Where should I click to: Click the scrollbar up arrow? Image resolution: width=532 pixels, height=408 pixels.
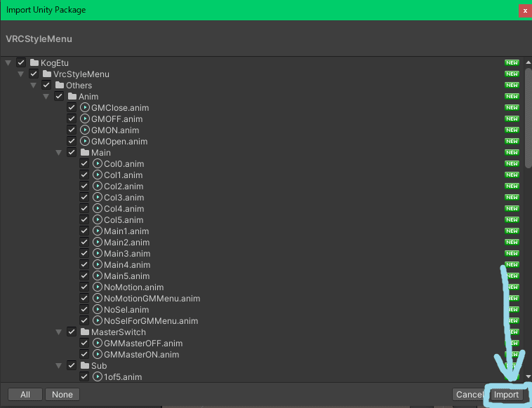528,62
